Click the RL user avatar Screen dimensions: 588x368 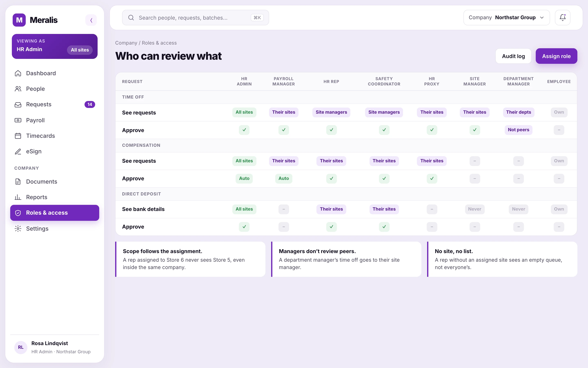[21, 347]
